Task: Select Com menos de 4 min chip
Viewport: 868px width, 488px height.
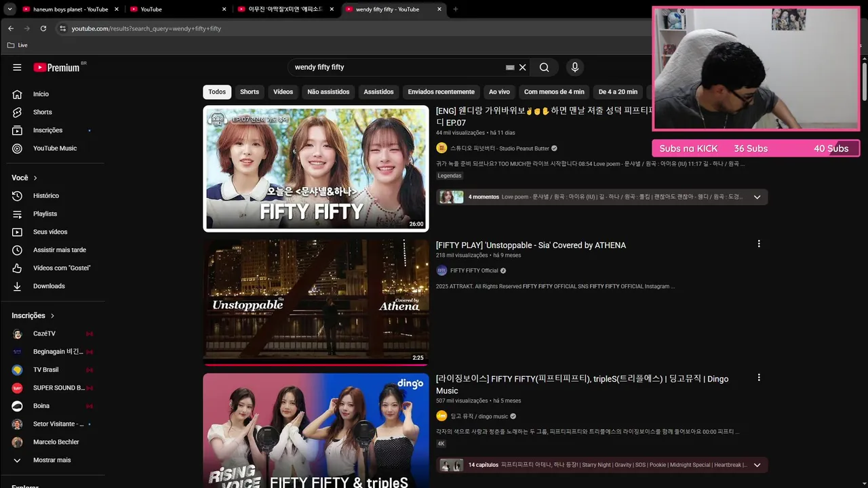Action: click(x=554, y=92)
